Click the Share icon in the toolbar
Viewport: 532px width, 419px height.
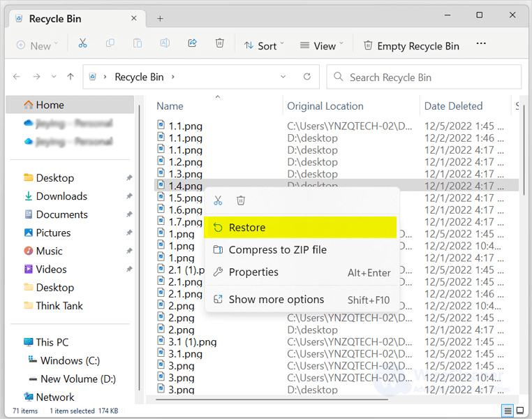tap(193, 43)
